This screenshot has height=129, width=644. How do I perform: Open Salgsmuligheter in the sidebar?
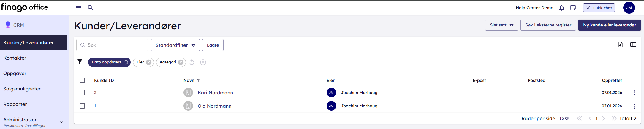(22, 89)
